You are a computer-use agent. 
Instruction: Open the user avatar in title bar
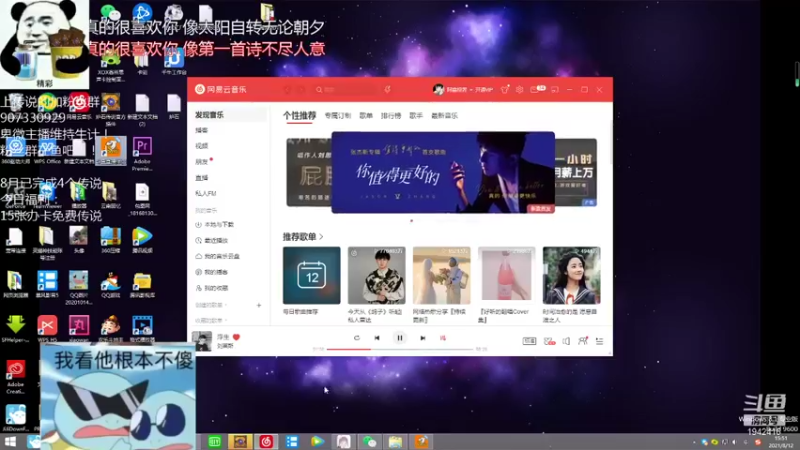tap(438, 89)
